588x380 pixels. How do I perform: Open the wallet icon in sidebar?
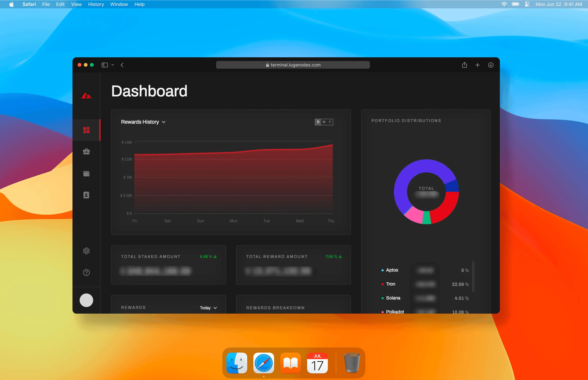pyautogui.click(x=86, y=174)
